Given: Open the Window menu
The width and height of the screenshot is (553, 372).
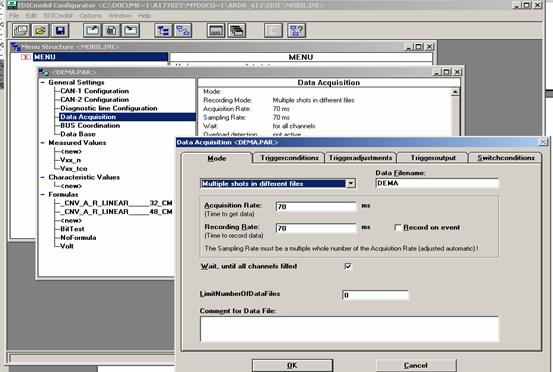Looking at the screenshot, I should 120,16.
